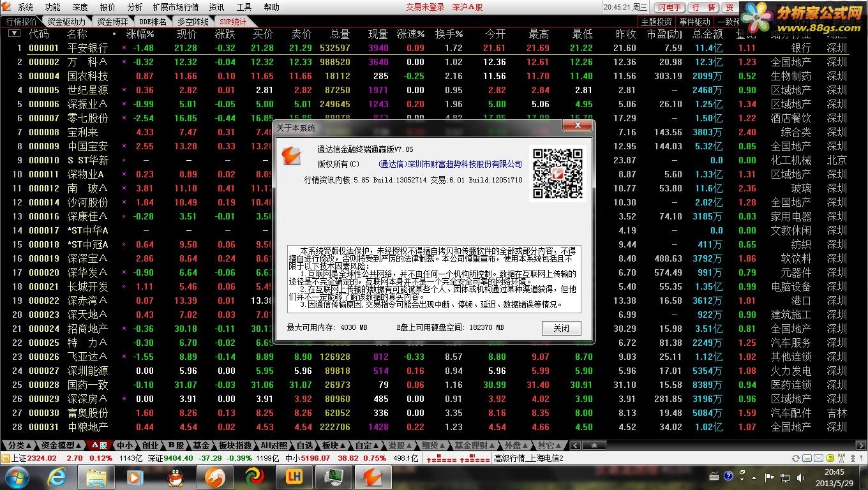Launch Internet Explorer from taskbar

tap(56, 477)
